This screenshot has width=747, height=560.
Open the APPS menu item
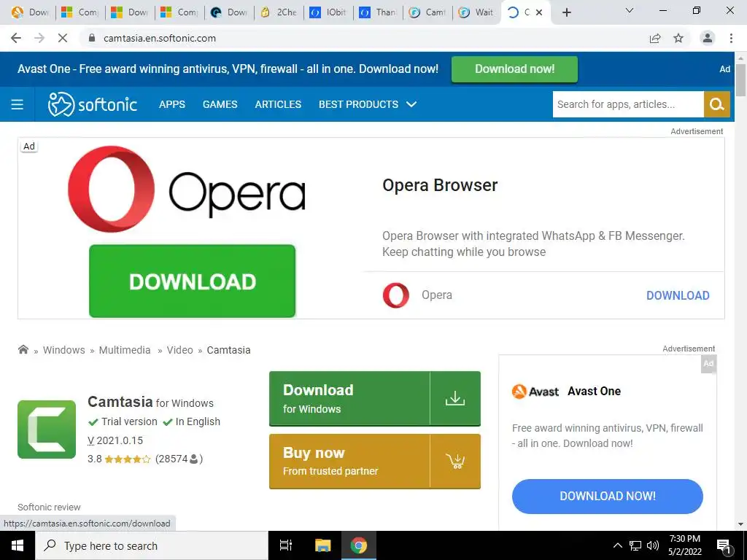[x=172, y=104]
